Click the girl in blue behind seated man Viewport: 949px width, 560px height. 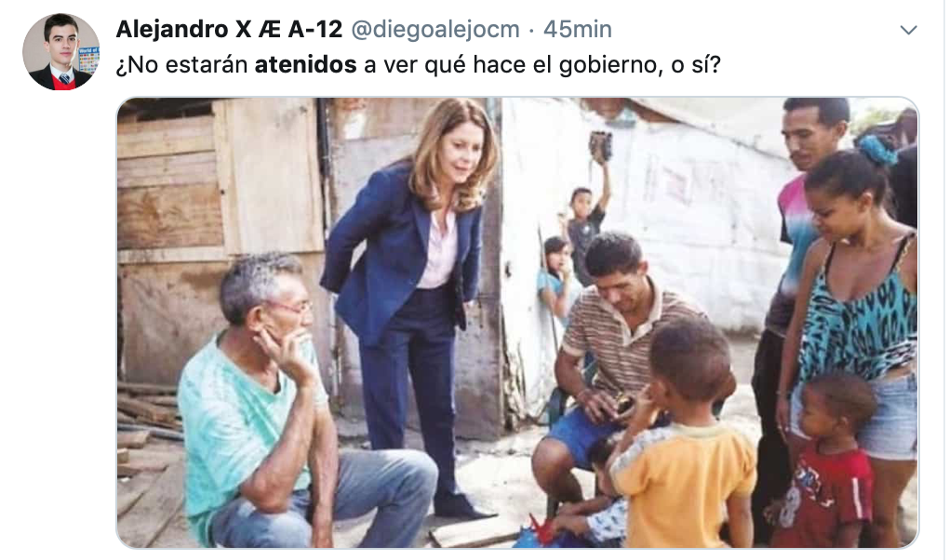[x=555, y=278]
